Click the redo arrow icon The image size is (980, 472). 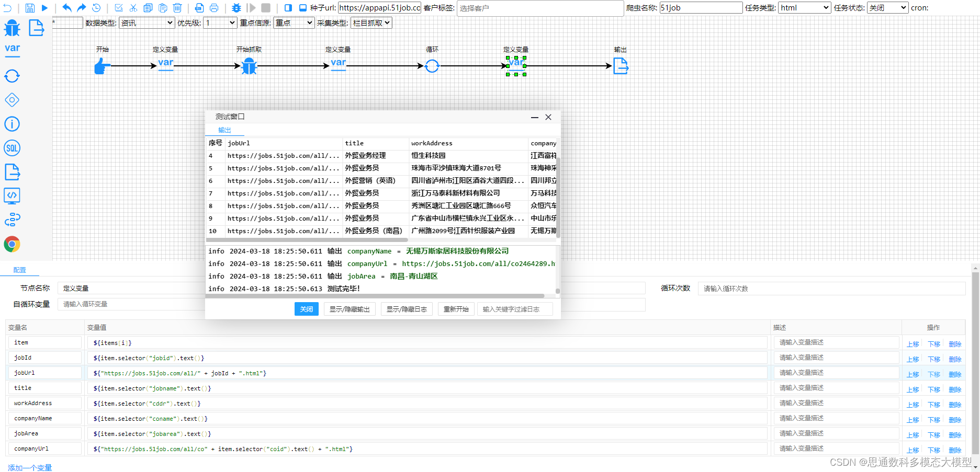pyautogui.click(x=81, y=8)
